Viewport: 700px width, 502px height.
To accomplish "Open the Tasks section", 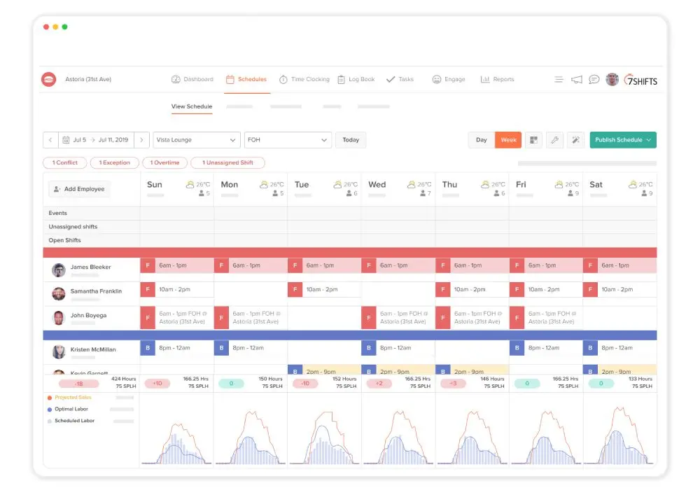I will click(400, 79).
